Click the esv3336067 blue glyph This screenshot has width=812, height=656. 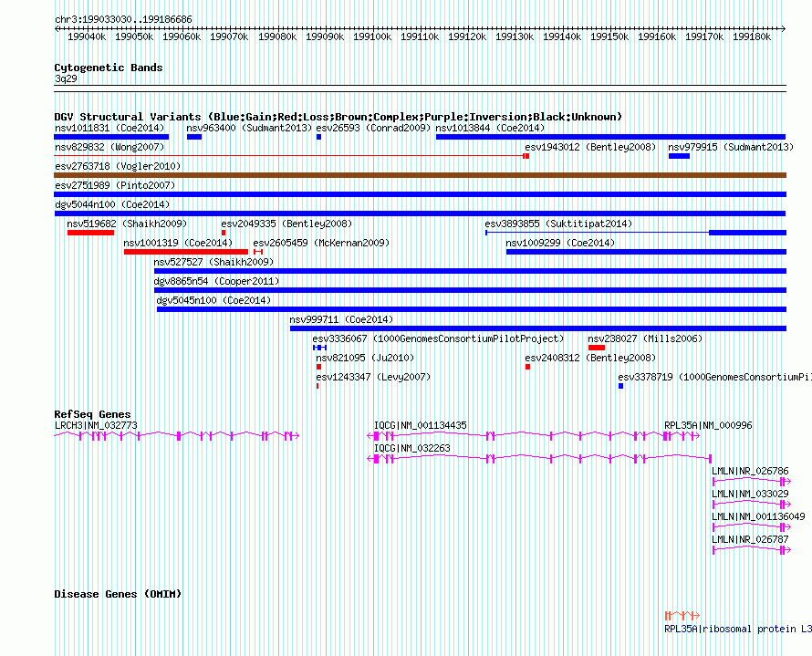point(319,348)
